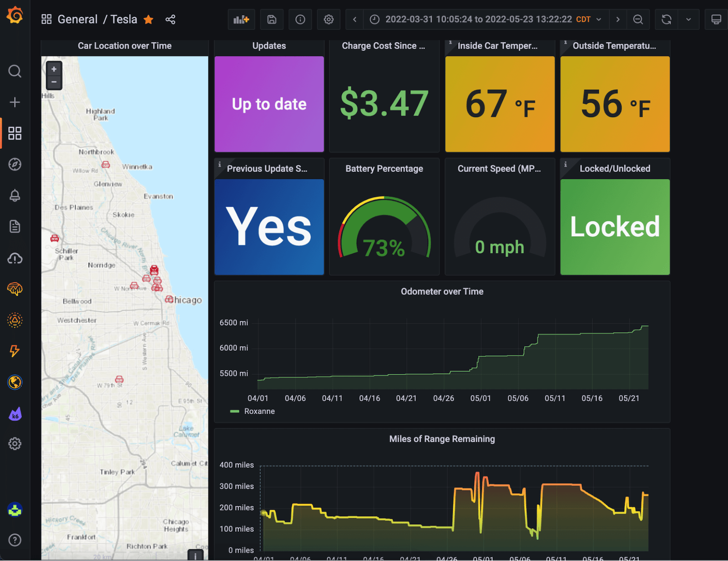The width and height of the screenshot is (728, 561).
Task: Unfavorite the Tesla dashboard star
Action: [x=148, y=20]
